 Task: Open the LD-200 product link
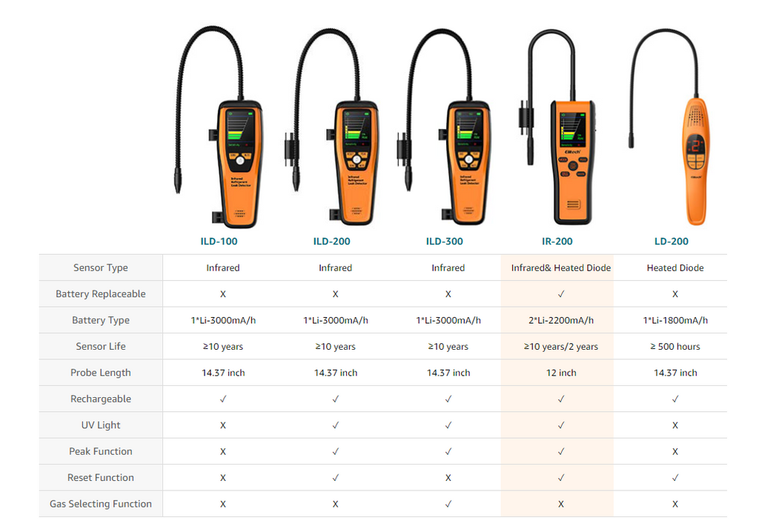coord(672,241)
